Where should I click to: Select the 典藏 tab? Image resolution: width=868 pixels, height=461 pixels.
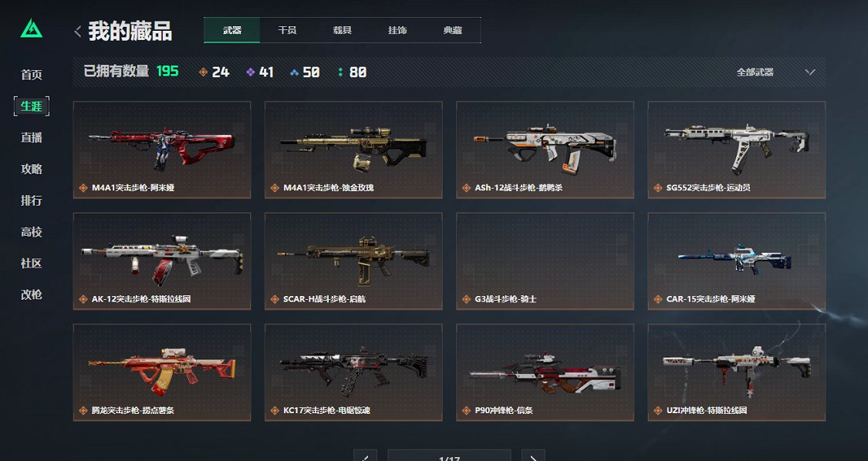452,30
